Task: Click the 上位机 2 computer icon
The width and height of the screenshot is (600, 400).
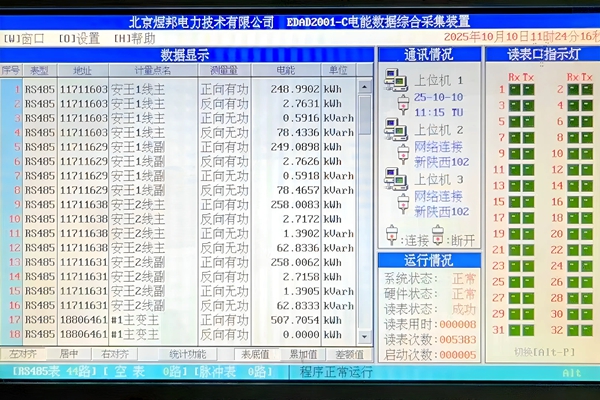Action: [x=394, y=129]
